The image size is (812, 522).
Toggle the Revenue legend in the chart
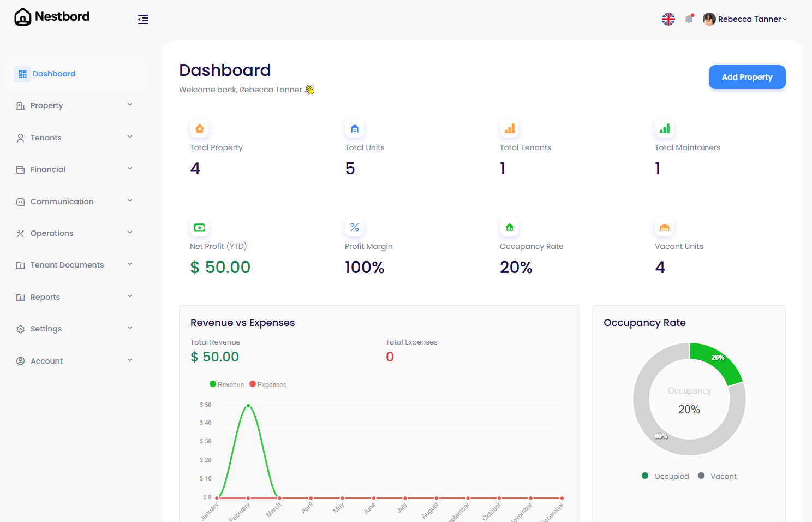[x=226, y=384]
